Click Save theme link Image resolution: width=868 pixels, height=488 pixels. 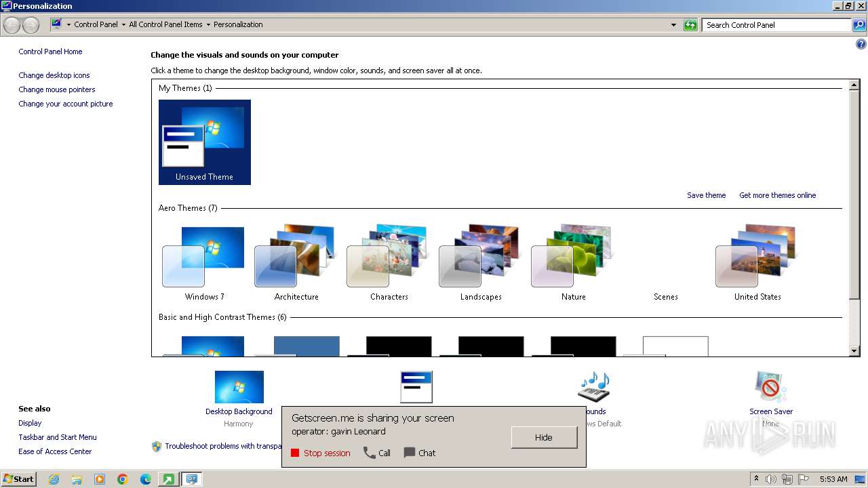click(706, 195)
